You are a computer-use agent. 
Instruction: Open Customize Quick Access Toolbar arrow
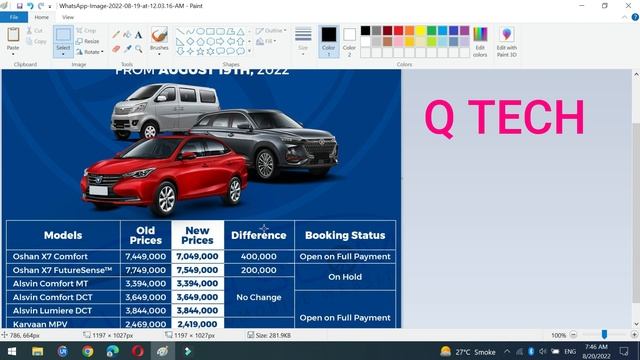pyautogui.click(x=50, y=6)
